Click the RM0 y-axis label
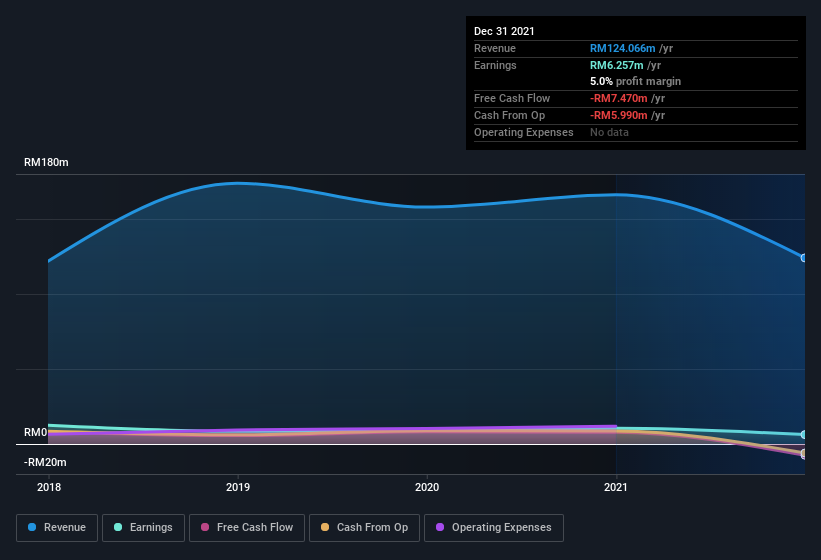Image resolution: width=821 pixels, height=560 pixels. tap(35, 432)
